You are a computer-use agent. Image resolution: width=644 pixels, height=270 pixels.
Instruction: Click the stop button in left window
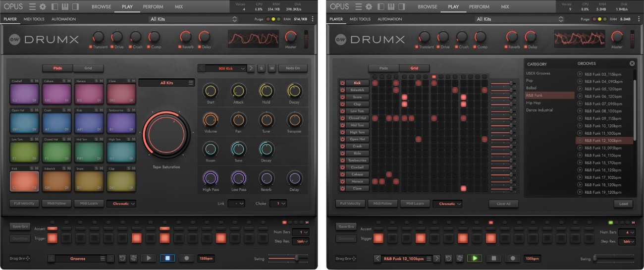(167, 258)
